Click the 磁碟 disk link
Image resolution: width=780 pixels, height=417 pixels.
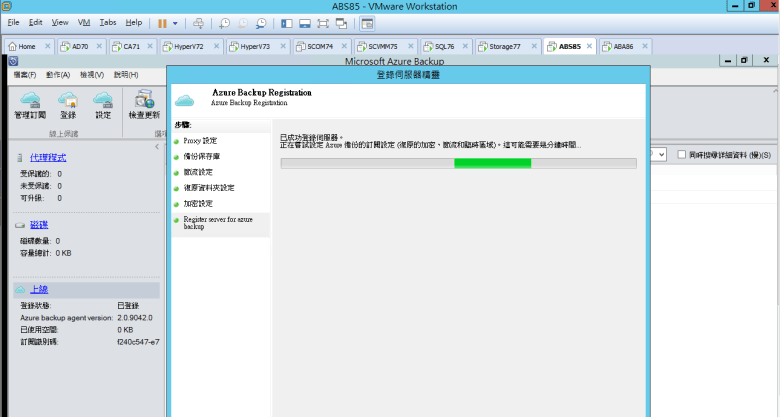tap(39, 225)
